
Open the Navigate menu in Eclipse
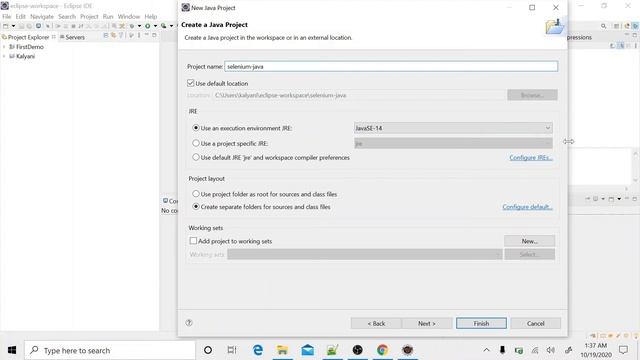pyautogui.click(x=42, y=17)
